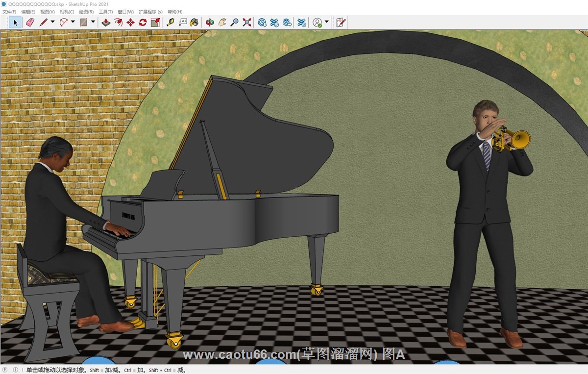Open the 相机(C) menu

67,12
